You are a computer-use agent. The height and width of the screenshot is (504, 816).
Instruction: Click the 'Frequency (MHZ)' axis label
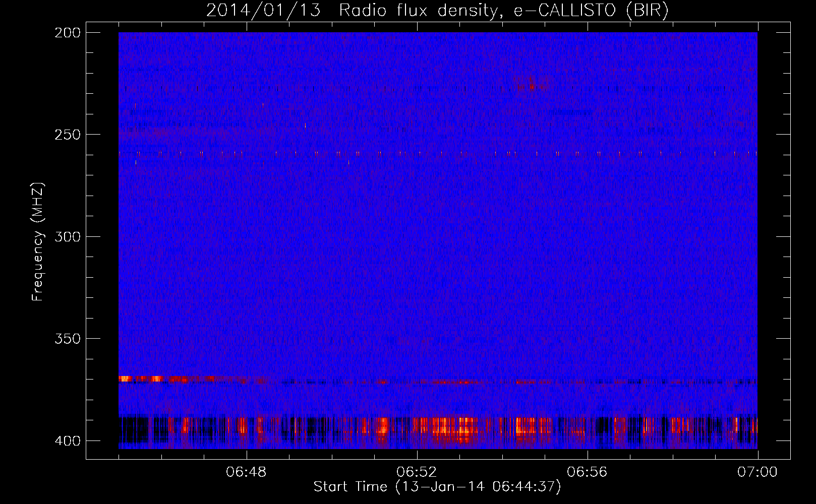(38, 241)
